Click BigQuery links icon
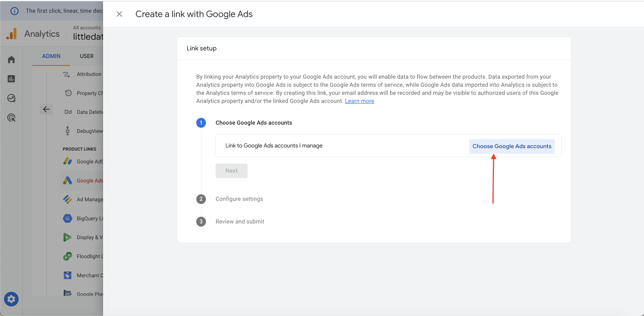Viewport: 644px width, 316px height. (x=67, y=218)
